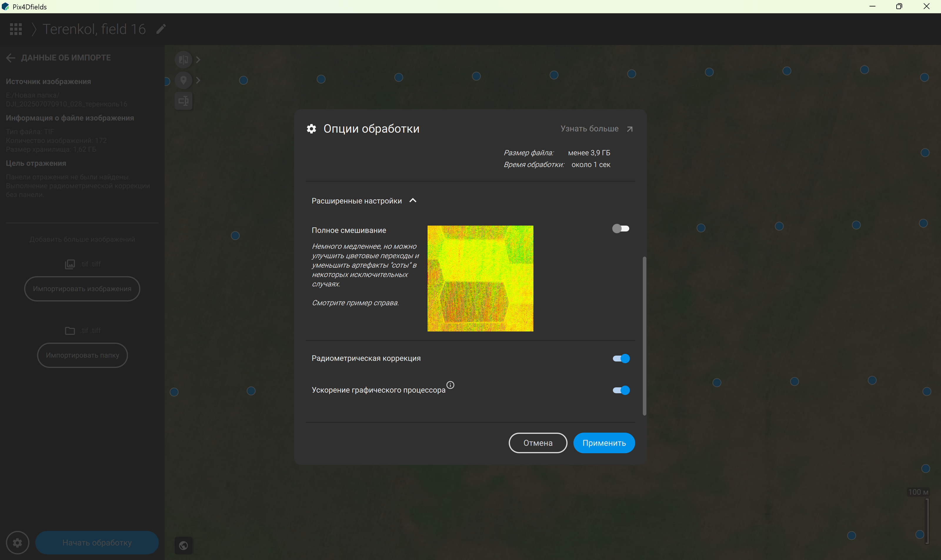
Task: Click the dialog's vertical scrollbar
Action: (x=644, y=336)
